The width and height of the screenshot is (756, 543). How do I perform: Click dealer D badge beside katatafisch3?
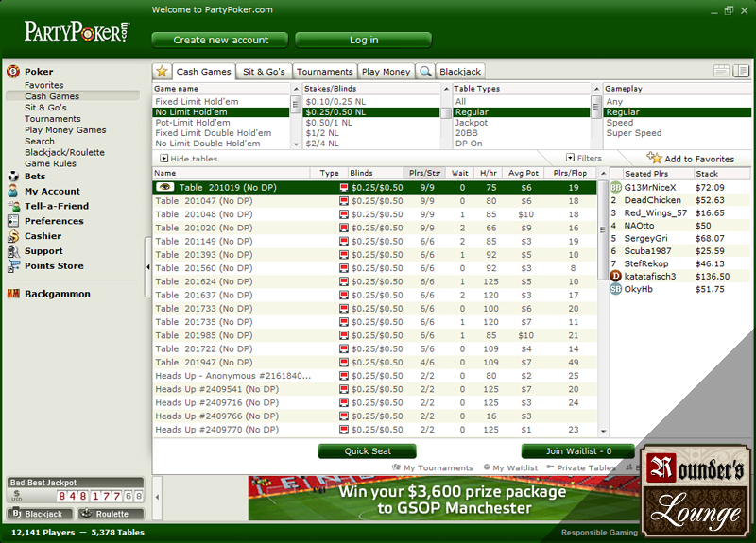click(x=616, y=276)
